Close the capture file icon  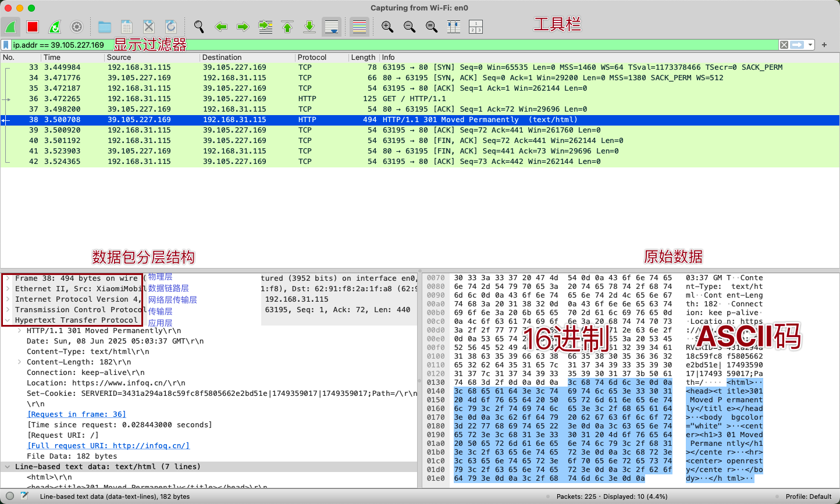click(149, 27)
